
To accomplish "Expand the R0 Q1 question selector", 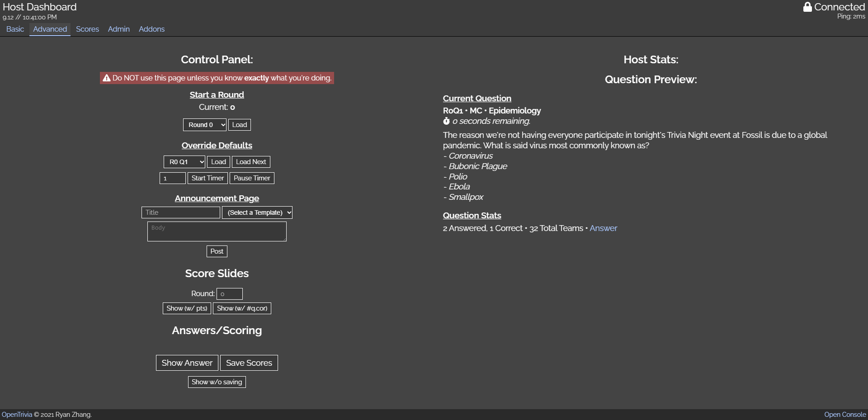I will coord(184,162).
